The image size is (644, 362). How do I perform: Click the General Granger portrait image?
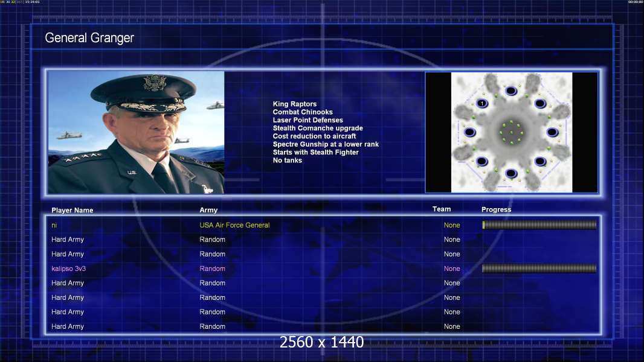[136, 132]
